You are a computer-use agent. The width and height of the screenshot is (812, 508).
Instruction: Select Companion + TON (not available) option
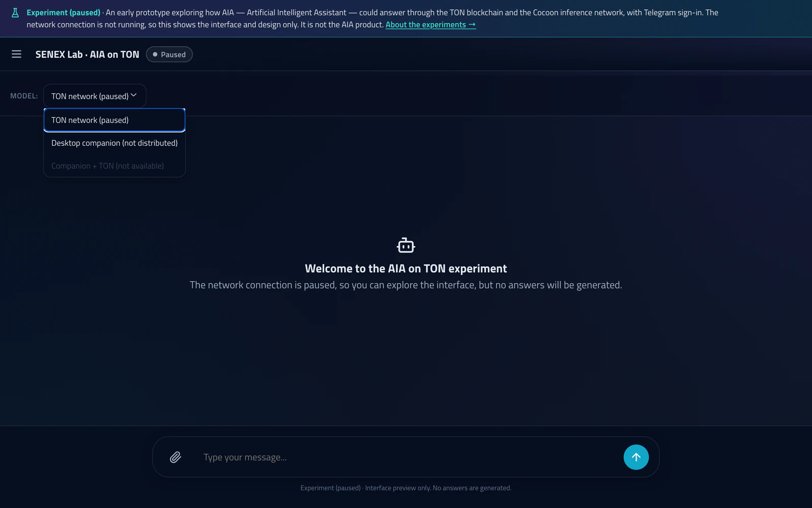coord(114,166)
